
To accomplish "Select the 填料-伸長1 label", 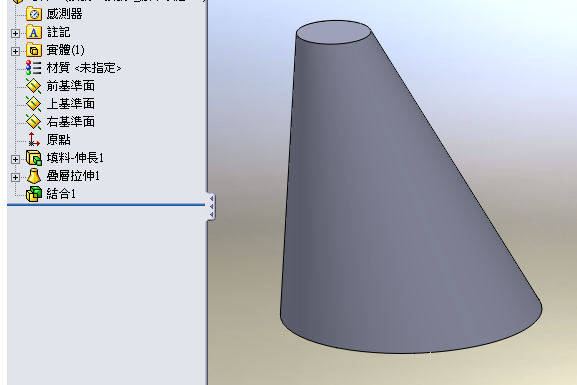I will (x=75, y=158).
